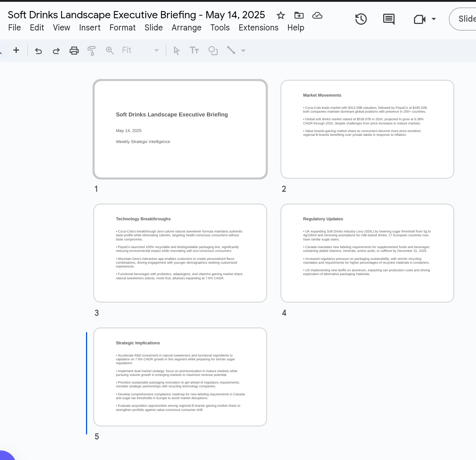The height and width of the screenshot is (460, 476).
Task: Expand the line tool dropdown arrow
Action: [x=244, y=51]
